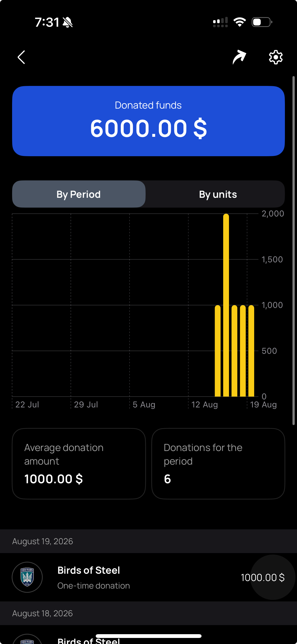
Task: Select the tallest 2,000 chart bar
Action: 226,305
